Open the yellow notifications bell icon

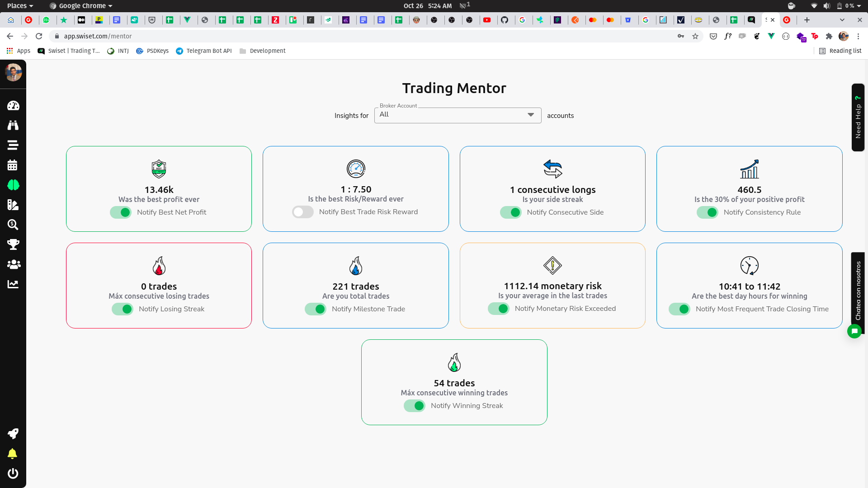13,453
